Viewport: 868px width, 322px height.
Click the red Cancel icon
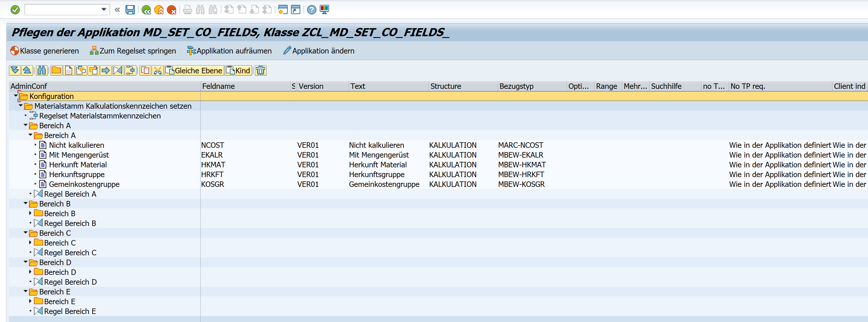[x=172, y=10]
